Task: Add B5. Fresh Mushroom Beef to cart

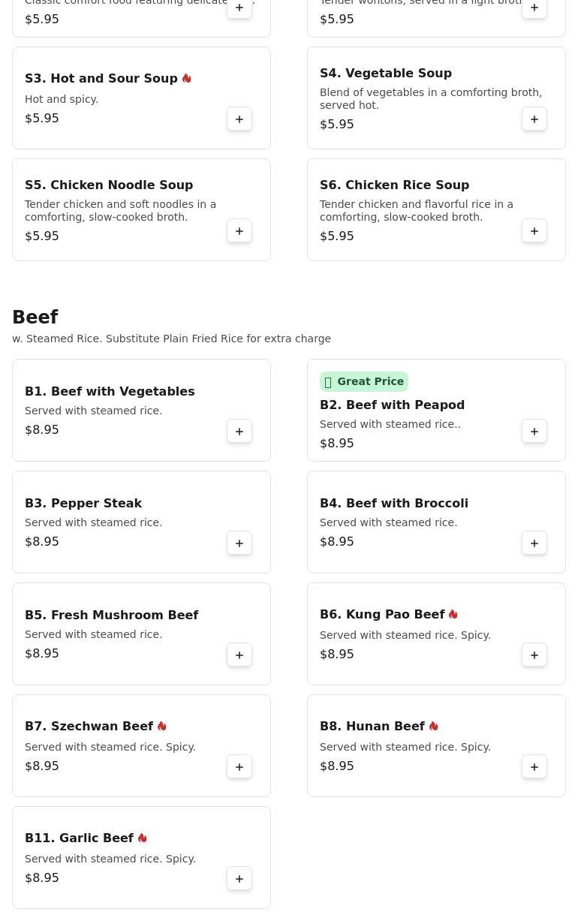Action: tap(239, 655)
